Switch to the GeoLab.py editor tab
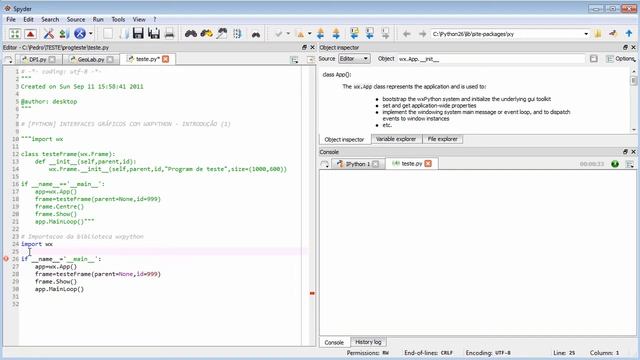The width and height of the screenshot is (640, 360). tap(91, 59)
